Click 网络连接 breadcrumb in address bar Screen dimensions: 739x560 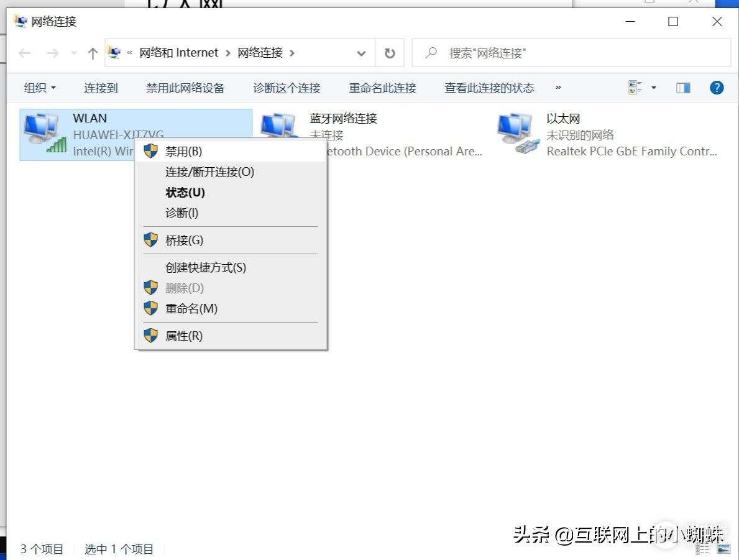(x=260, y=52)
